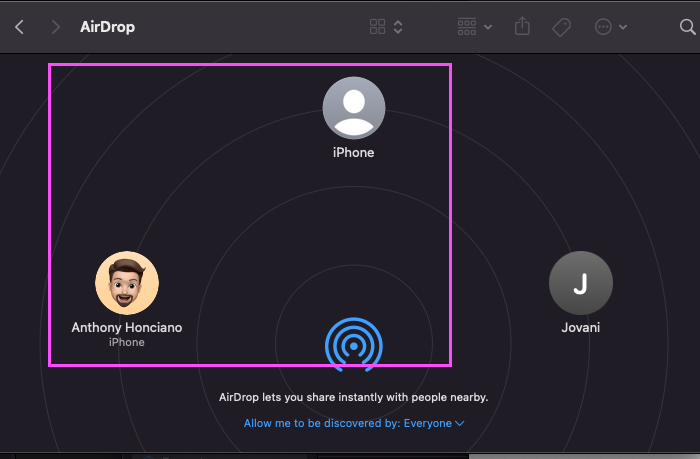Open the More actions ellipsis icon
700x459 pixels.
[x=603, y=27]
